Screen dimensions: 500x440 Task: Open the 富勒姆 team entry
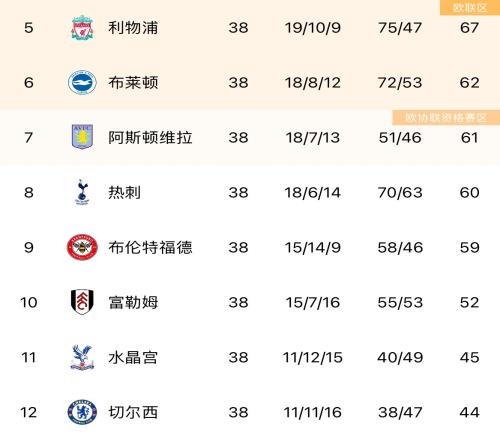click(133, 302)
